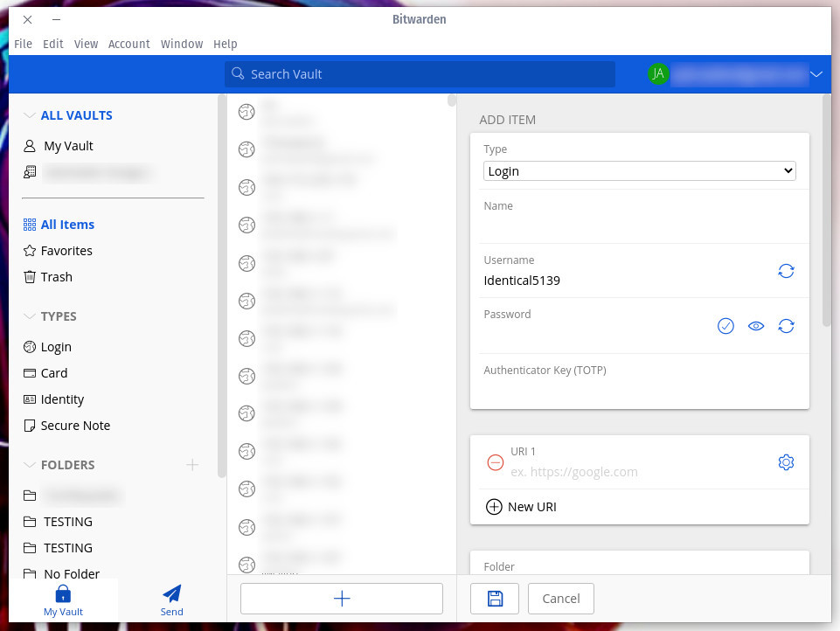
Task: Toggle password visibility with the eye icon
Action: [x=756, y=326]
